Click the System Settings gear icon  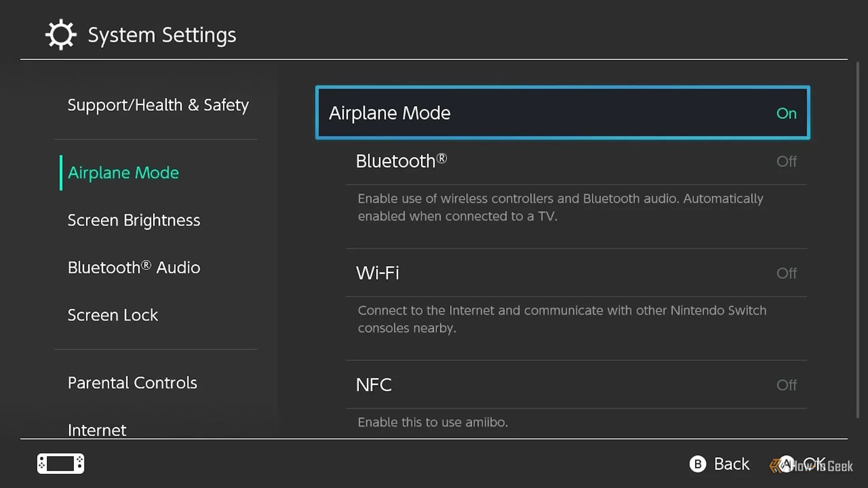(61, 34)
